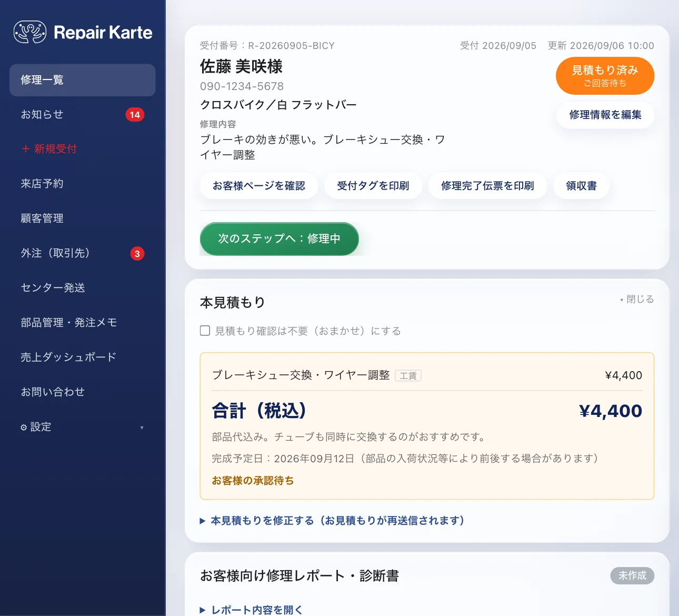Start a 新規受付 with the plus icon
This screenshot has width=679, height=616.
[x=83, y=149]
